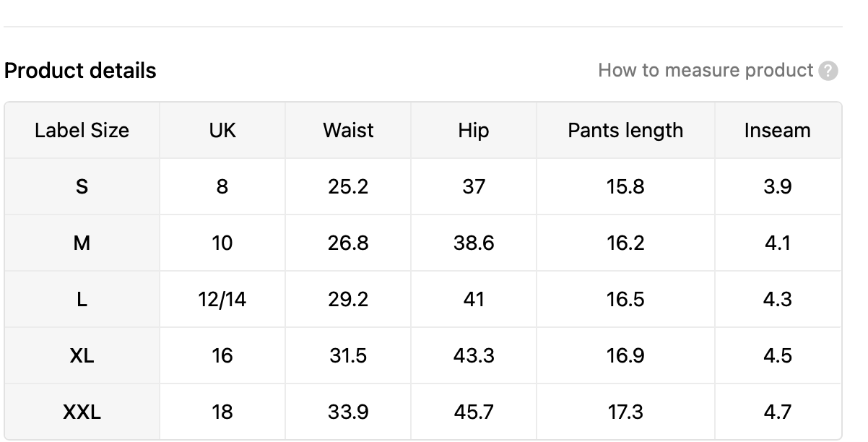Click the Pants length column header
Image resolution: width=868 pixels, height=442 pixels.
pyautogui.click(x=625, y=130)
